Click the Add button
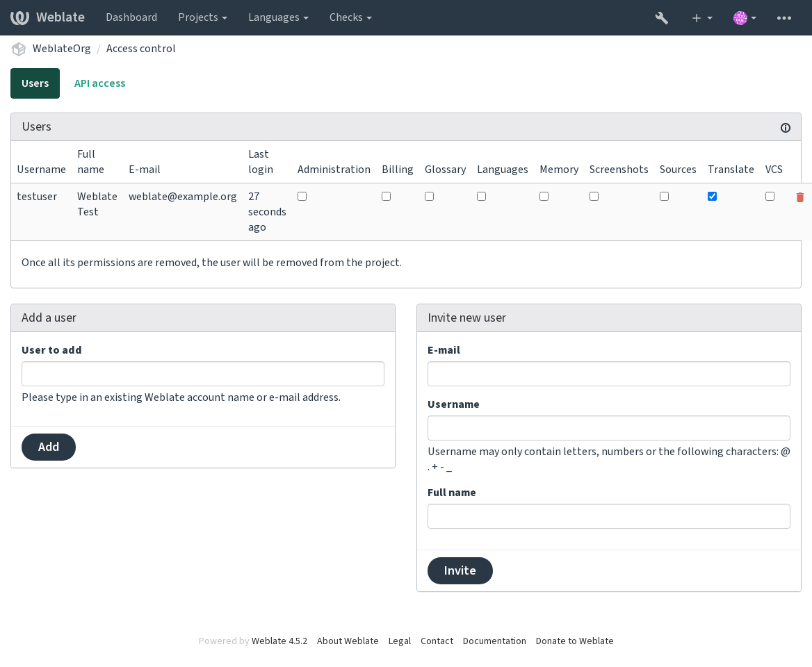812x667 pixels. pos(49,447)
